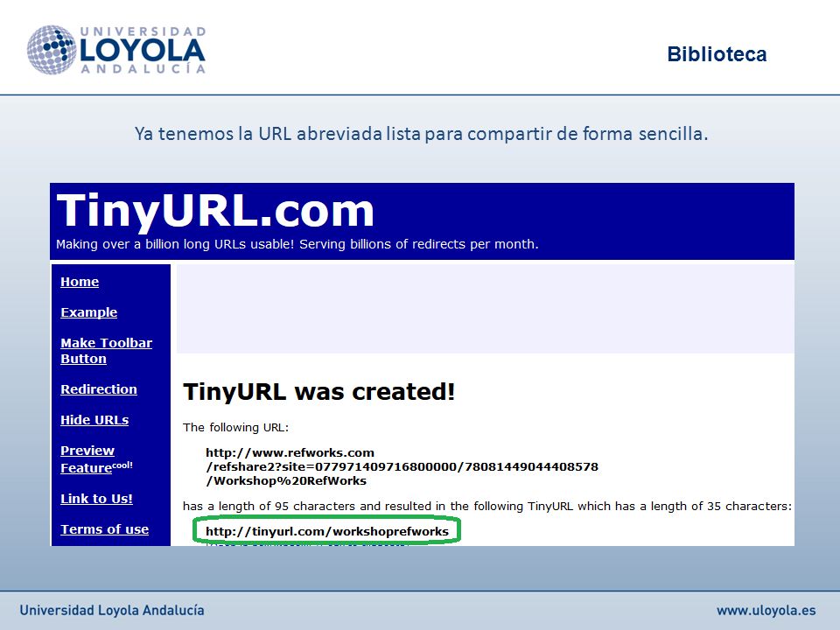
Task: Open the Terms of use link
Action: 104,529
